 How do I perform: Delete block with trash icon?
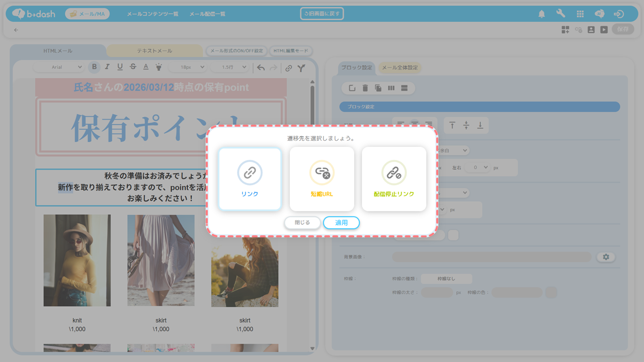coord(365,88)
